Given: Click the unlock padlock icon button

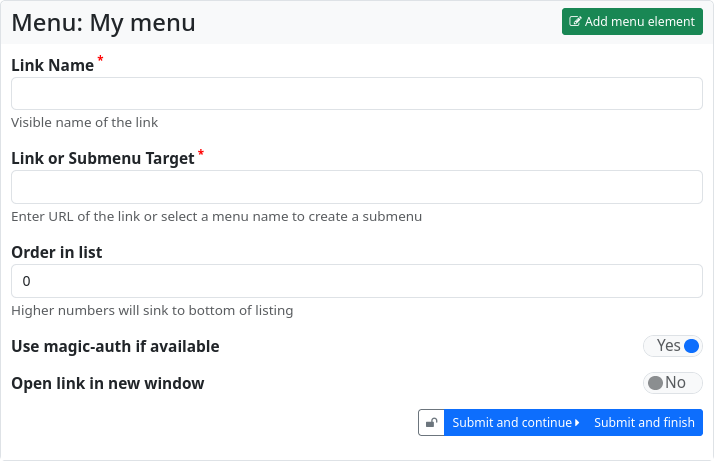Looking at the screenshot, I should [431, 423].
